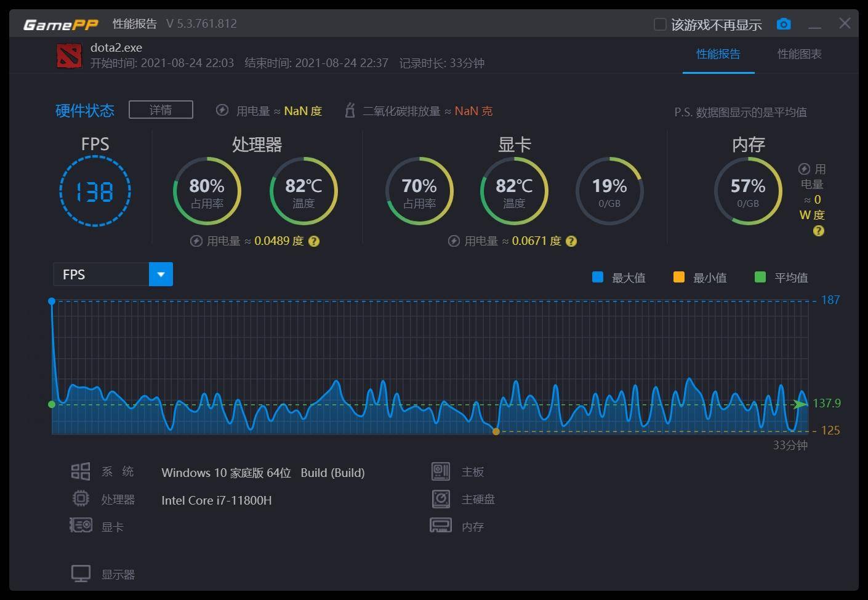
Task: Click the Windows system info icon
Action: click(81, 471)
